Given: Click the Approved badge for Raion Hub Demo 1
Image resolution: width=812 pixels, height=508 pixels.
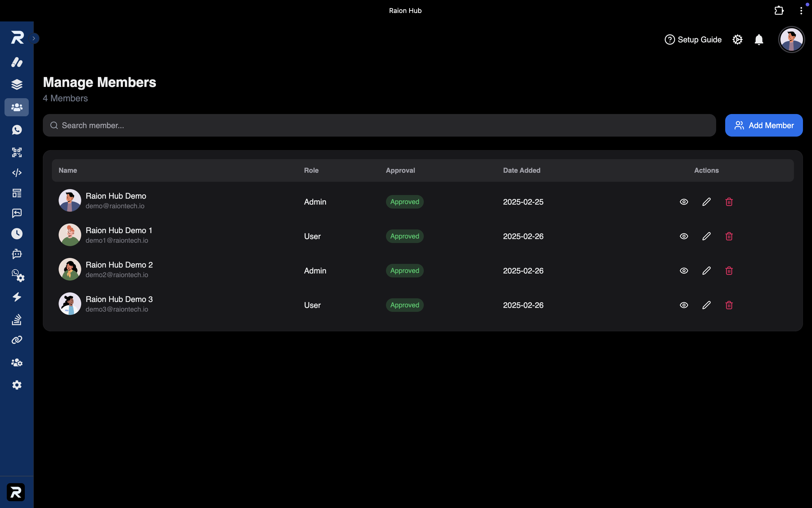Looking at the screenshot, I should coord(405,236).
